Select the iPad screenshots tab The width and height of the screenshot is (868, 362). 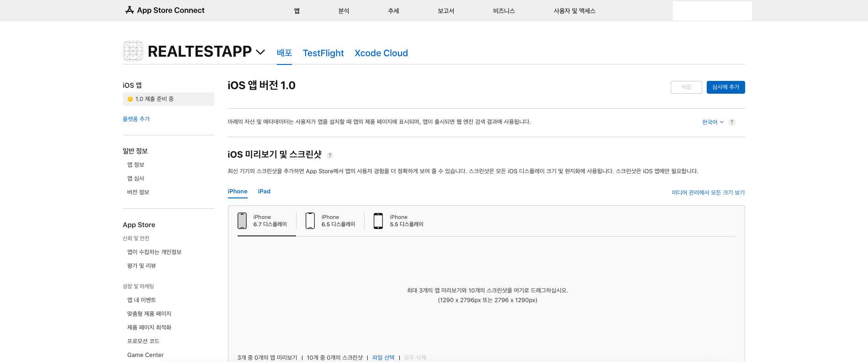tap(264, 192)
